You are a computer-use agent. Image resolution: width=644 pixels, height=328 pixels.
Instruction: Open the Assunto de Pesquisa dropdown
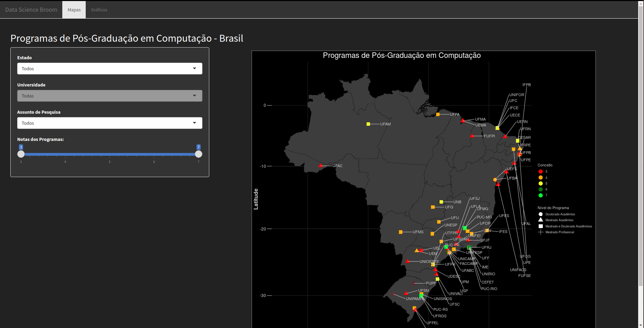[109, 123]
